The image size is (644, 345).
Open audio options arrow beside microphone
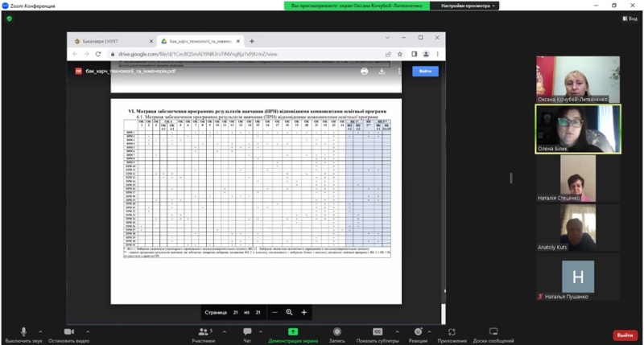[x=40, y=331]
